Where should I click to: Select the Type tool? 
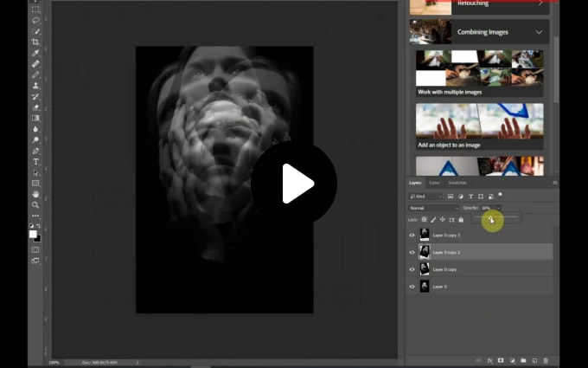tap(35, 162)
